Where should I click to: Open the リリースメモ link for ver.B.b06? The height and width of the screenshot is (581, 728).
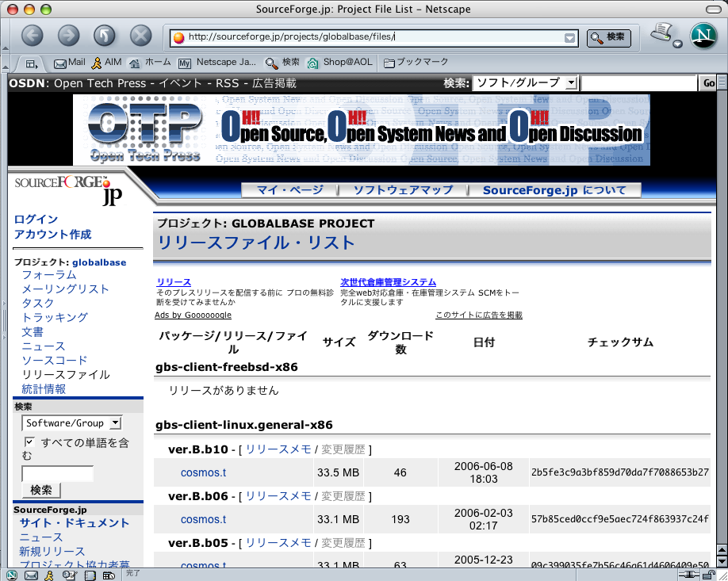[278, 496]
